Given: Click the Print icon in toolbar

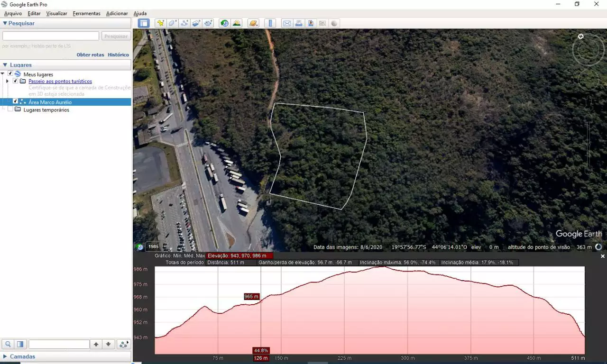Looking at the screenshot, I should (x=299, y=23).
